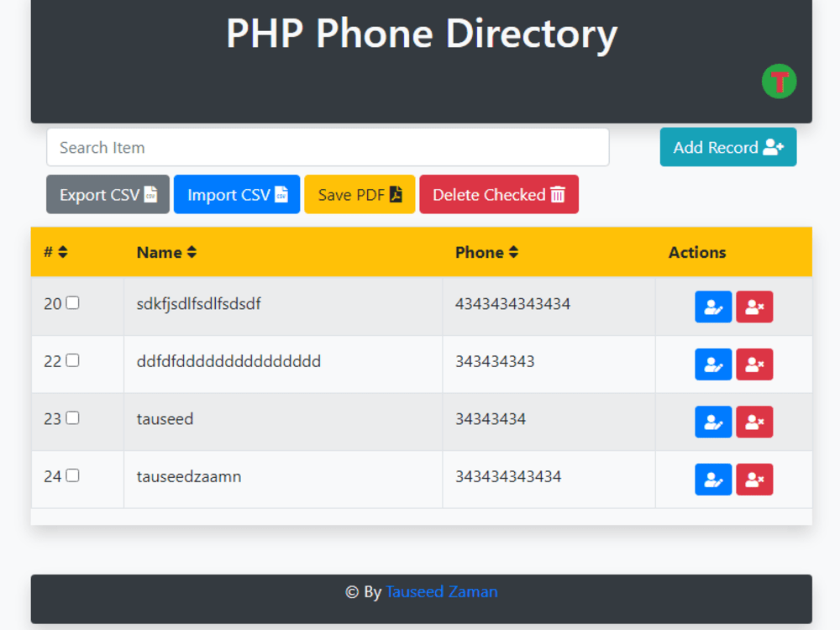Check the box for row 20
This screenshot has height=630, width=840.
tap(72, 303)
